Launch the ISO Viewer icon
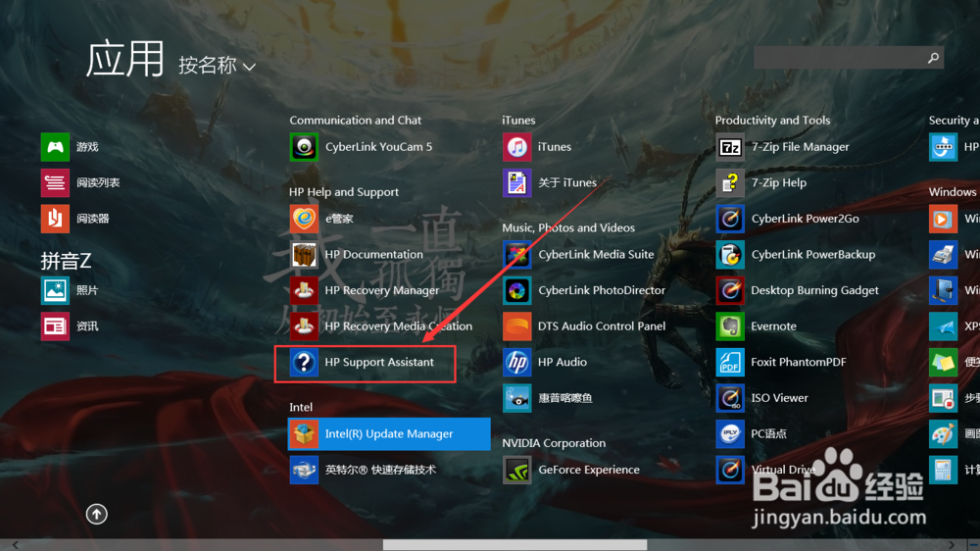This screenshot has width=980, height=551. [730, 398]
